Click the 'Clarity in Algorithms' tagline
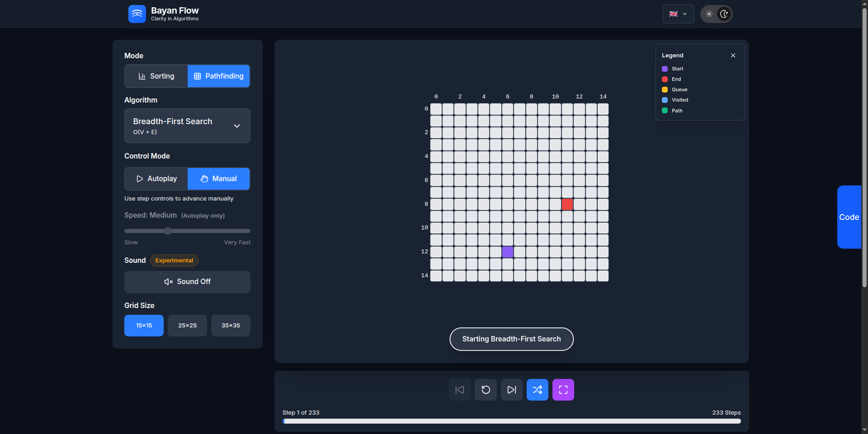The image size is (868, 434). click(175, 19)
